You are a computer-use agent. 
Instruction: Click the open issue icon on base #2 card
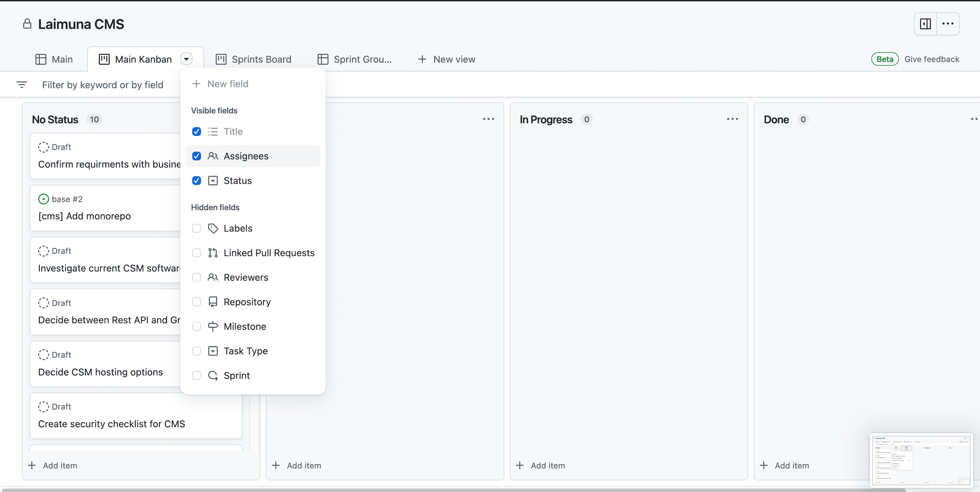43,199
